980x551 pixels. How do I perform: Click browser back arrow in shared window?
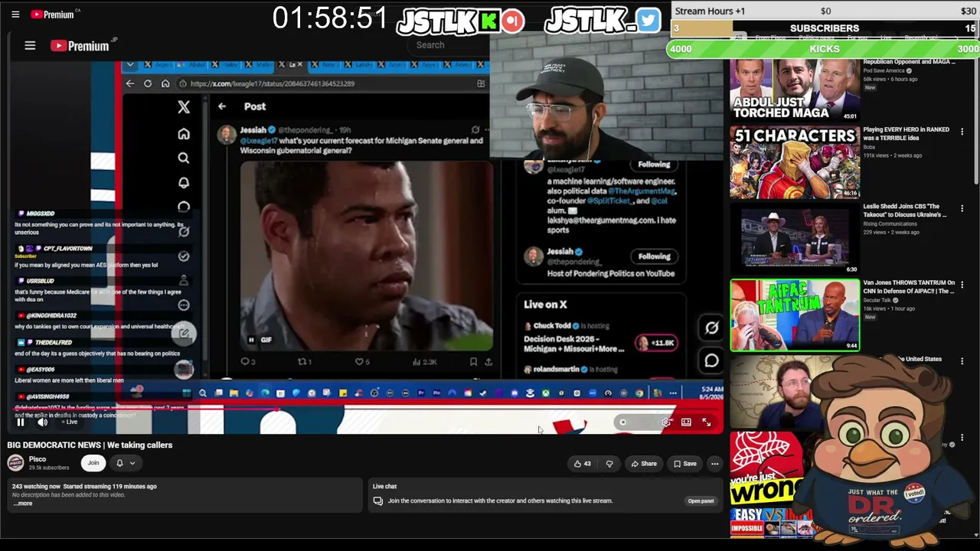[130, 83]
